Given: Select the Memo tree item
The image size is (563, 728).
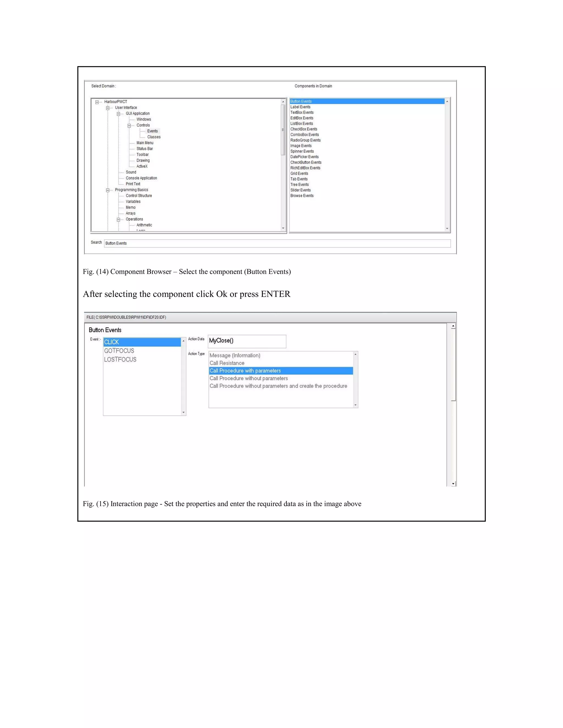Looking at the screenshot, I should coord(130,207).
